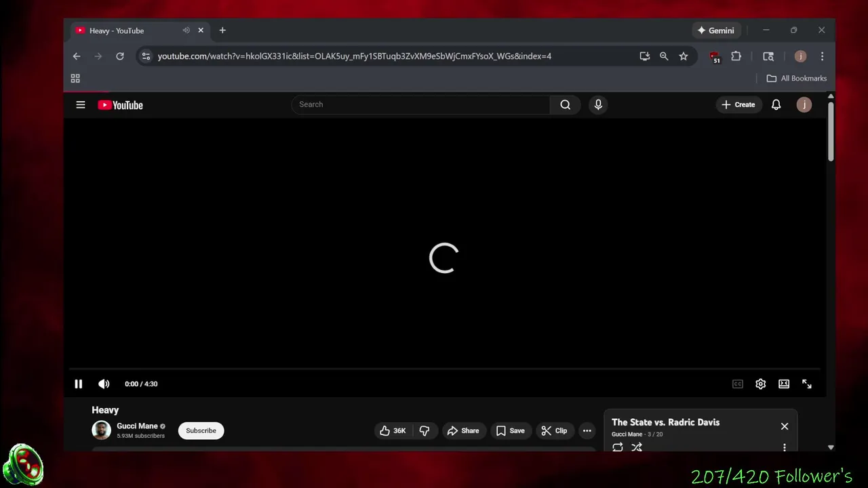Open Chrome profile avatar
Image resolution: width=868 pixels, height=488 pixels.
click(x=800, y=56)
